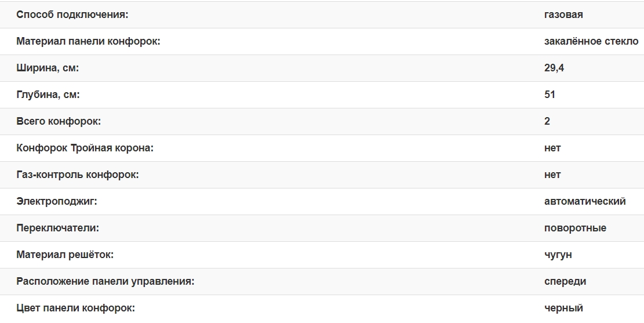Click the 'Ширина, см:' row label
The height and width of the screenshot is (323, 644).
tap(48, 68)
